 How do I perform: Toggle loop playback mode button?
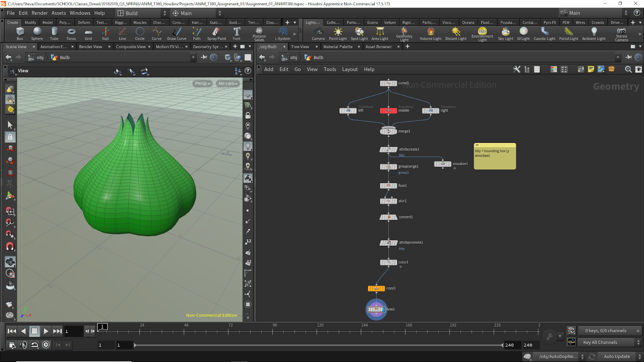click(x=35, y=345)
